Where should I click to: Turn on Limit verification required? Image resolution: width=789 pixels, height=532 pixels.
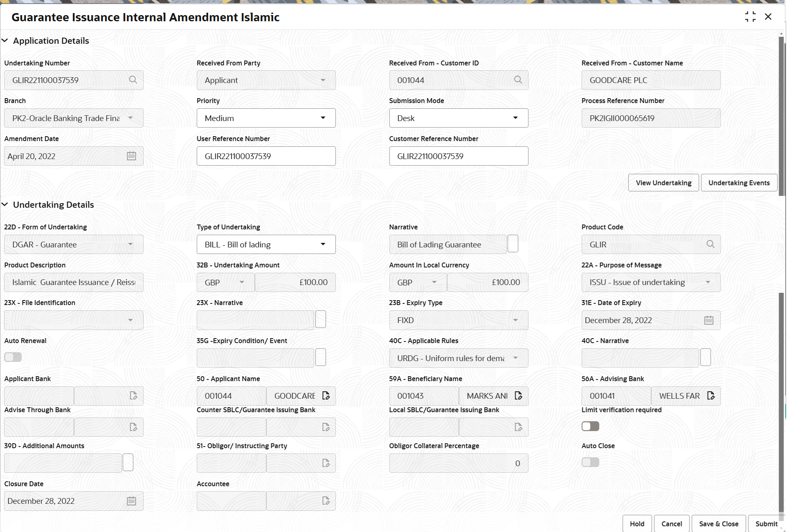(590, 426)
